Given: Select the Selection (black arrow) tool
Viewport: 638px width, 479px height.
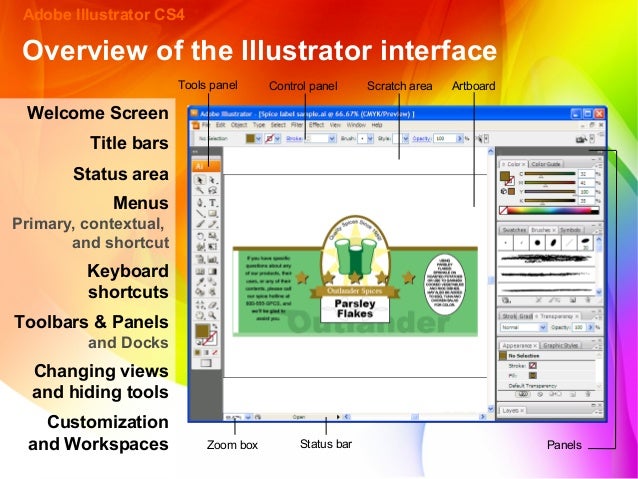Looking at the screenshot, I should coord(200,179).
